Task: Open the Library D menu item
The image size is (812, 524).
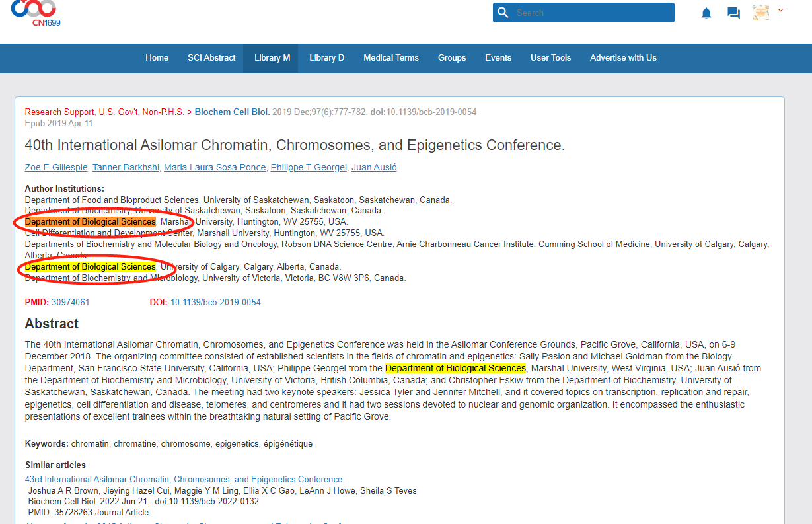Action: click(326, 58)
